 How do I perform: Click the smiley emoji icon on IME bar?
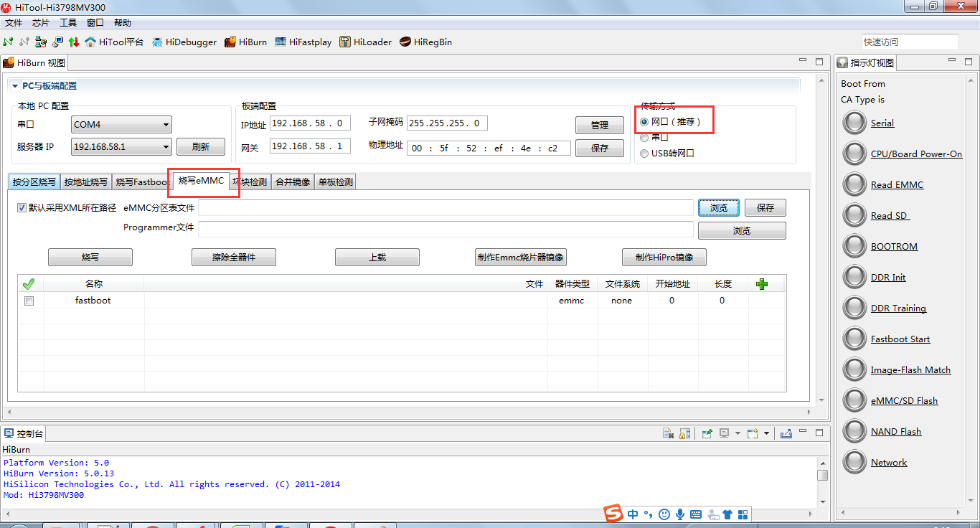point(664,514)
